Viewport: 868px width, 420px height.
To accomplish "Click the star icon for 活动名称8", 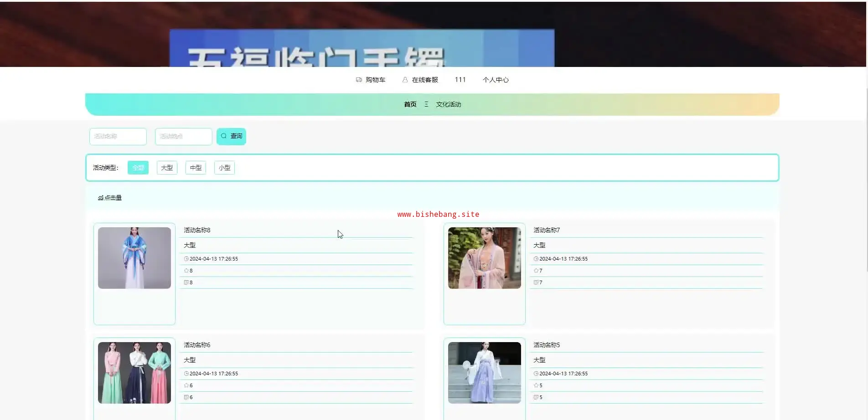I will 186,271.
